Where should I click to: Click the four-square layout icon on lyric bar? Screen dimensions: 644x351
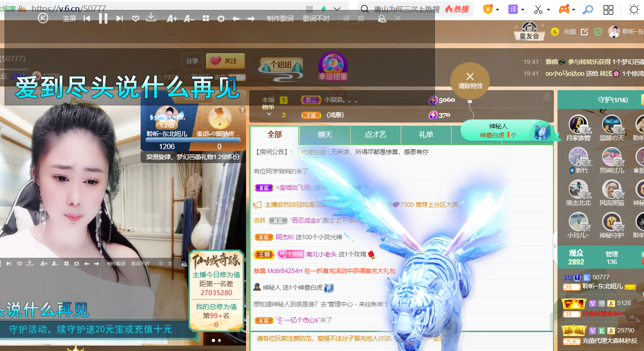click(206, 18)
